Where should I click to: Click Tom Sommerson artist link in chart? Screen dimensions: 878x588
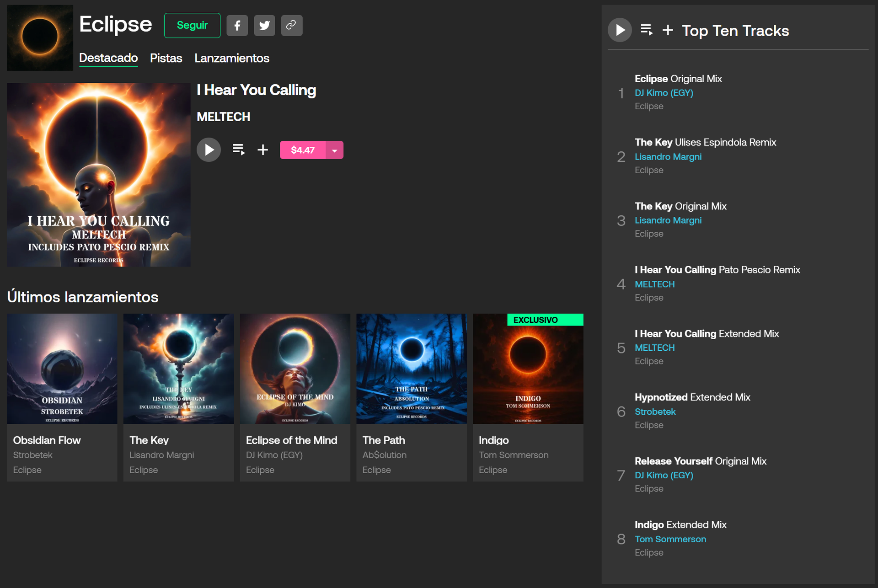670,539
